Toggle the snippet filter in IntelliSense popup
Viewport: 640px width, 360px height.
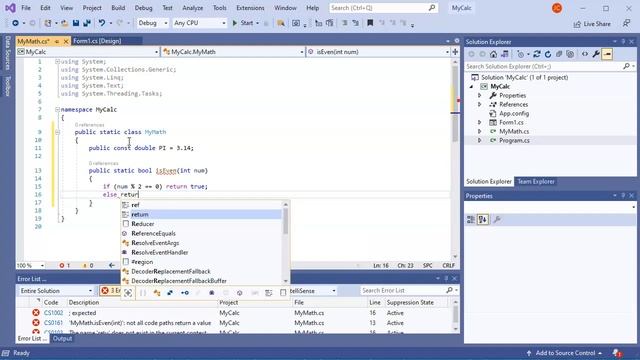[283, 293]
